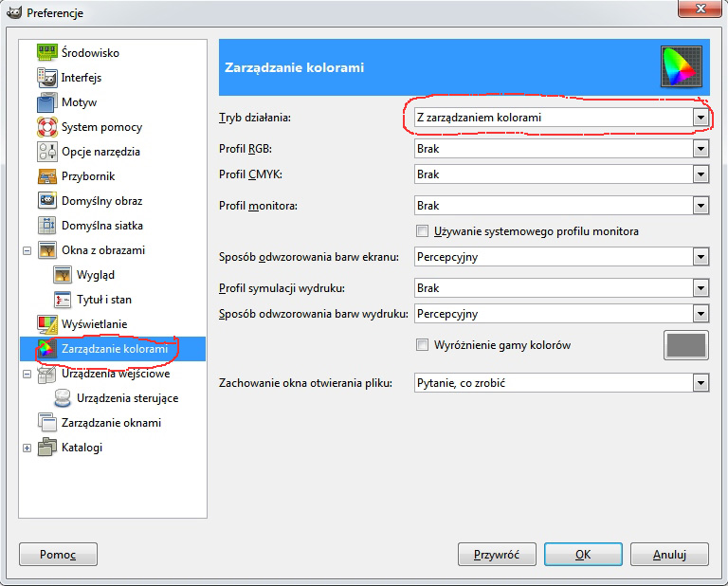The width and height of the screenshot is (728, 586).
Task: Expand the Katalogi tree node
Action: [27, 448]
